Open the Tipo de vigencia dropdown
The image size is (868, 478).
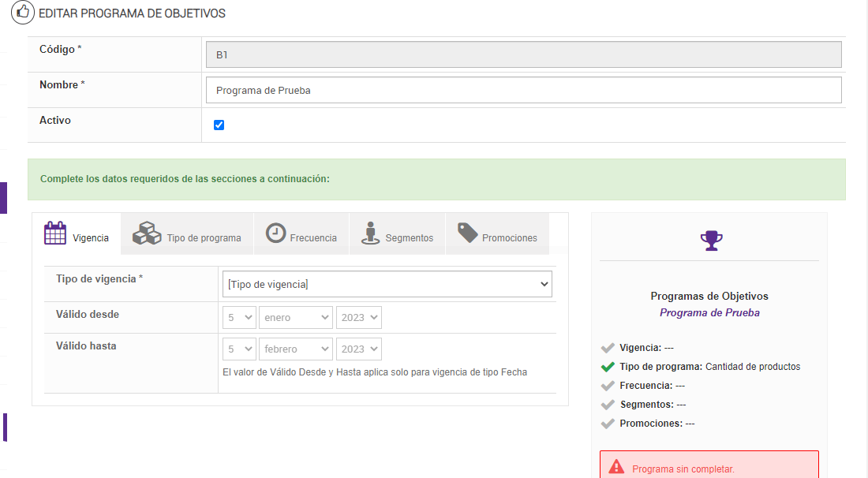pos(387,284)
